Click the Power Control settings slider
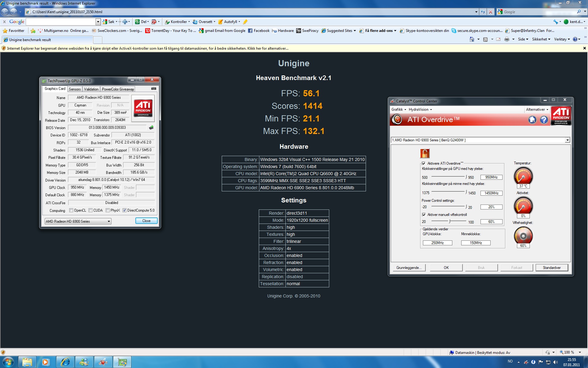Image resolution: width=588 pixels, height=368 pixels. [449, 206]
